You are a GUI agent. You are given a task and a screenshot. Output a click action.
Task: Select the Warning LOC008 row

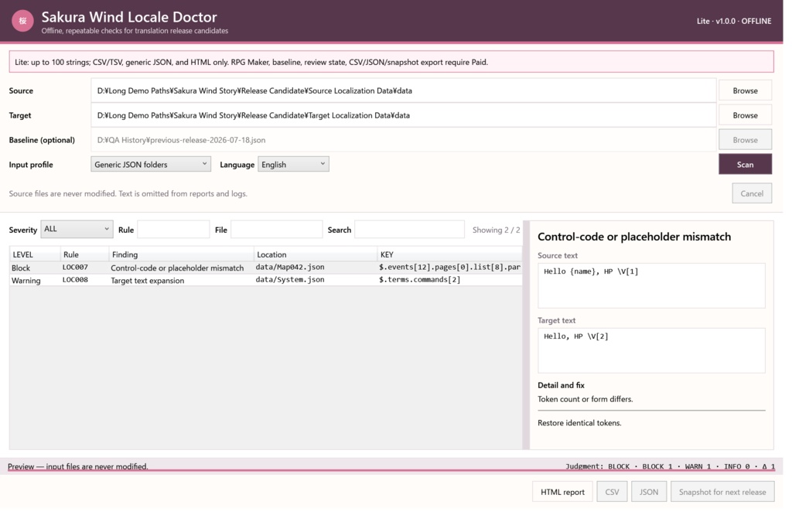[x=266, y=280]
